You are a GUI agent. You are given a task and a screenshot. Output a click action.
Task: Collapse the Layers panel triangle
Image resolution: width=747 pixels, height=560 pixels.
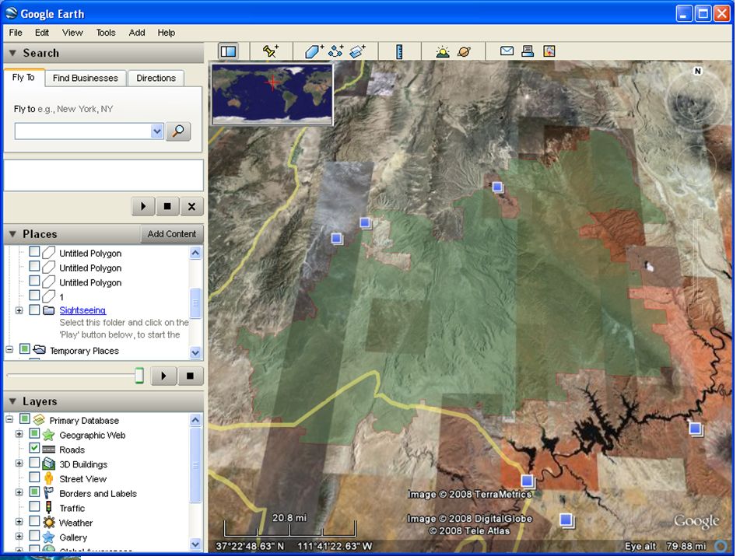[13, 401]
